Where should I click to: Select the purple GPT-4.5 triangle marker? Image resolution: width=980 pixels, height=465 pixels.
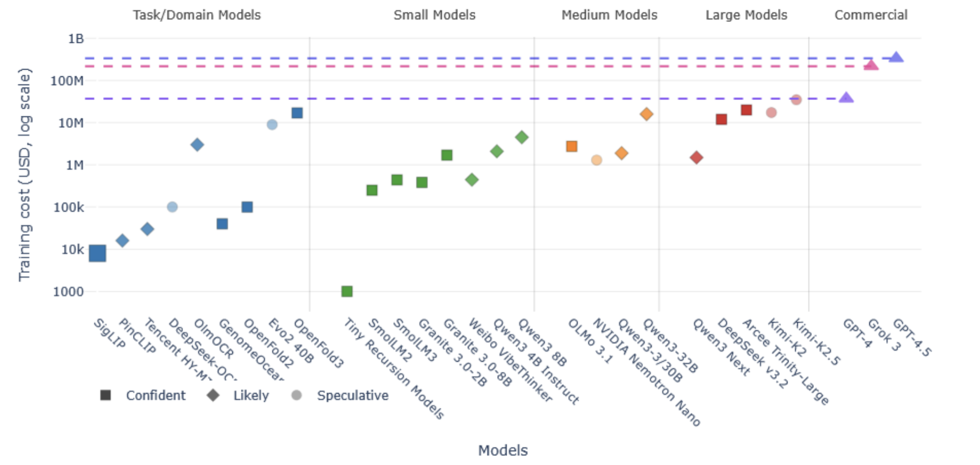coord(896,58)
